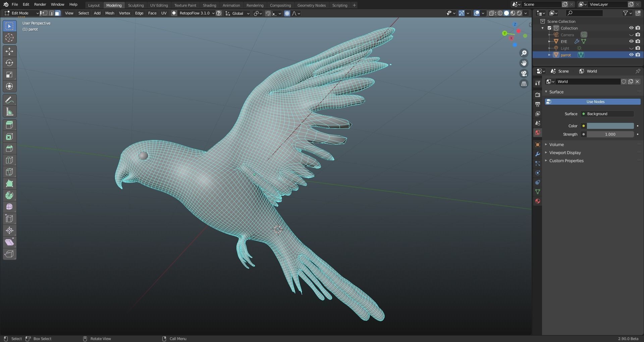Toggle X-Ray mode in the viewport header
Screen dimensions: 644x342
(x=492, y=13)
